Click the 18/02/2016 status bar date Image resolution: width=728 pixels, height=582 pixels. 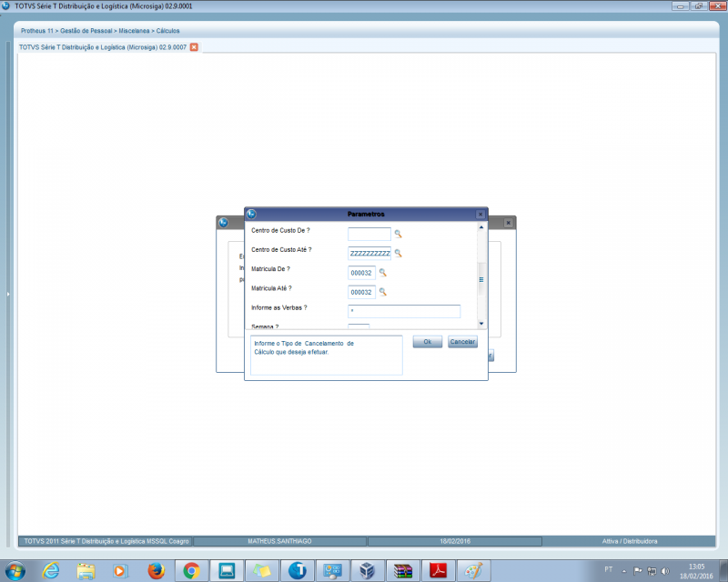tap(455, 541)
